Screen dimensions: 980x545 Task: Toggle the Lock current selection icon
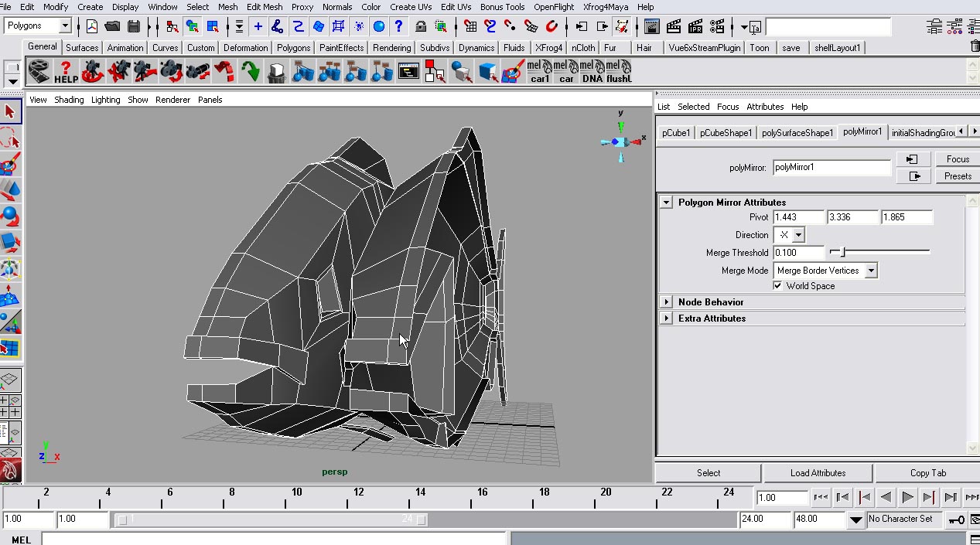pos(420,26)
